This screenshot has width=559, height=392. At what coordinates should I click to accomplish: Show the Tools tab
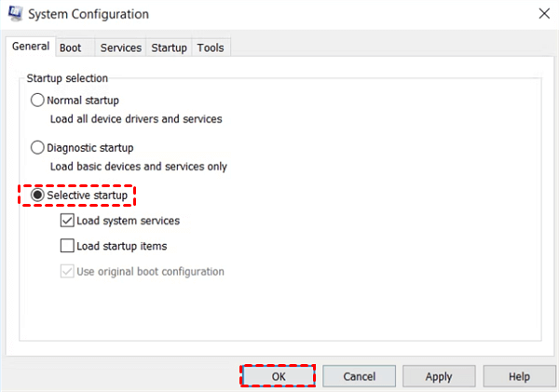[x=211, y=47]
